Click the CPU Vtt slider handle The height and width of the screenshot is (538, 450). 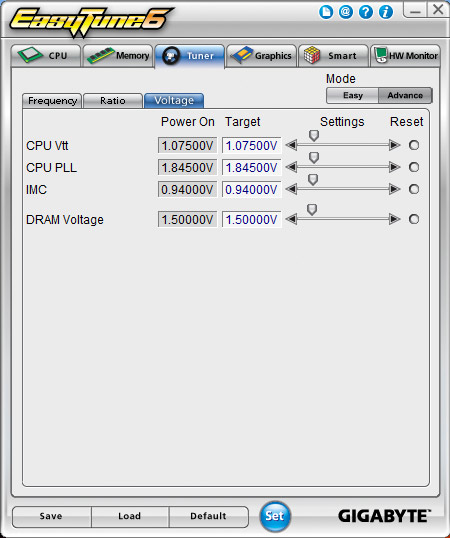pos(314,136)
